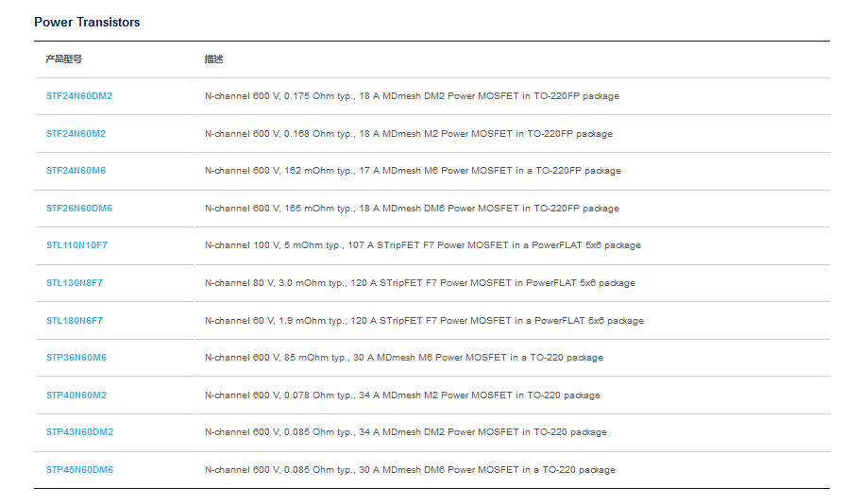Open the STP36N60M6 product link
This screenshot has width=863, height=504.
[x=76, y=358]
